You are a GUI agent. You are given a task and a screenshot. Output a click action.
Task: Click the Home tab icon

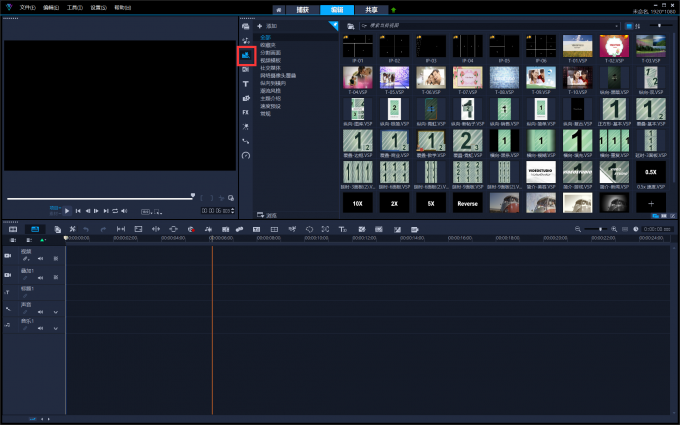click(278, 10)
